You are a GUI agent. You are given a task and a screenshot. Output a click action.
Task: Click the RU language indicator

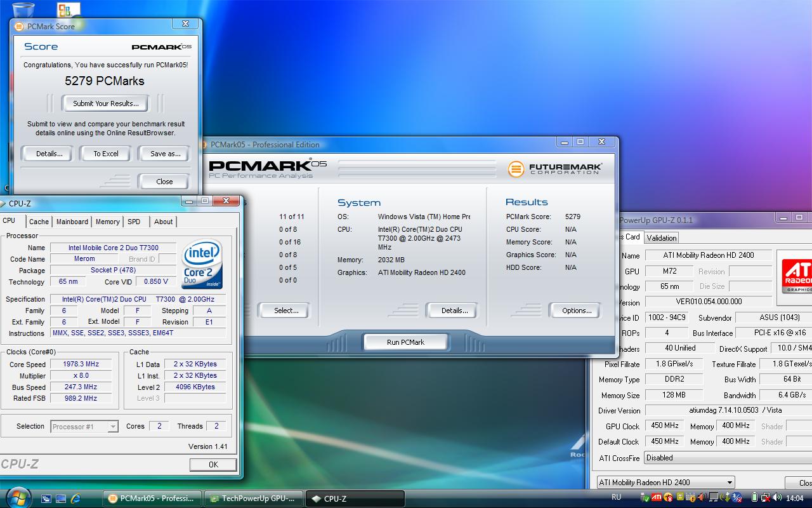pyautogui.click(x=616, y=497)
